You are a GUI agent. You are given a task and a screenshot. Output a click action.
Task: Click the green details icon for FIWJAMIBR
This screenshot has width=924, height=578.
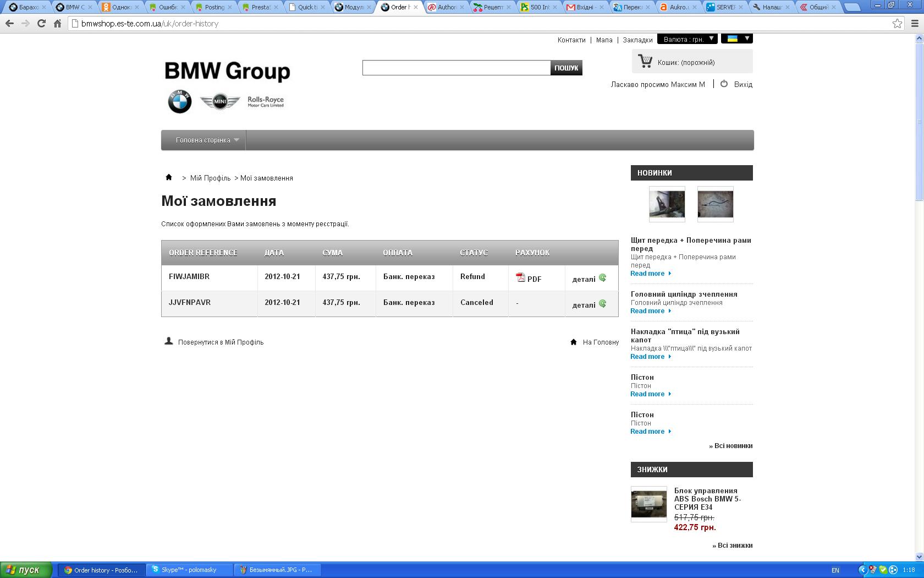point(603,278)
